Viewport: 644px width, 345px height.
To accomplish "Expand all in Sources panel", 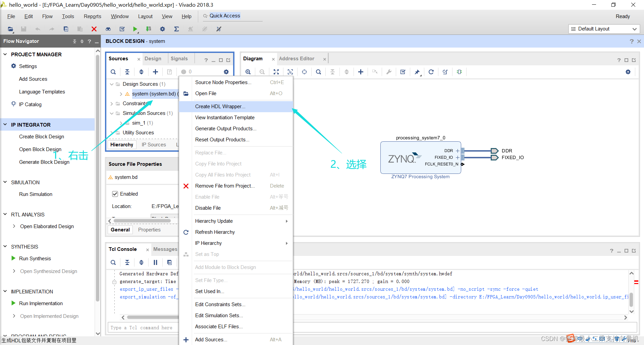I will (141, 72).
